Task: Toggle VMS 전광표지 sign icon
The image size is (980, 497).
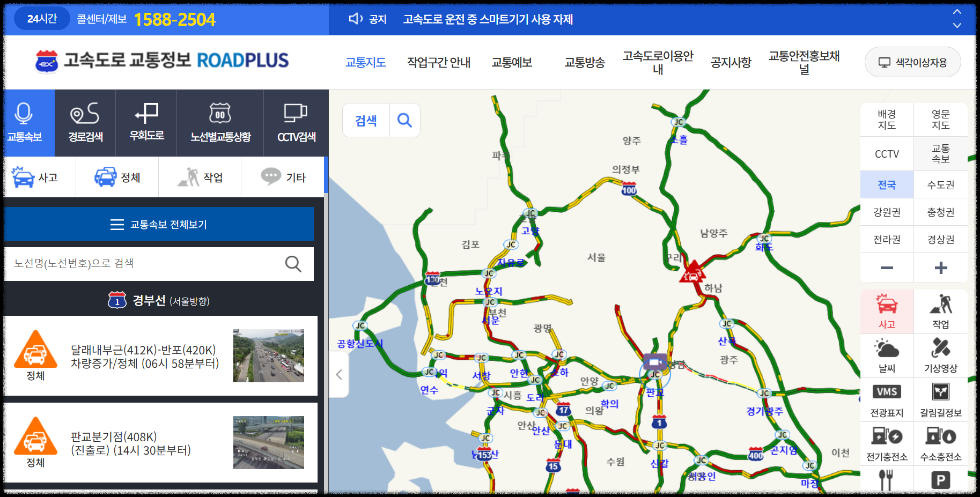Action: 887,400
